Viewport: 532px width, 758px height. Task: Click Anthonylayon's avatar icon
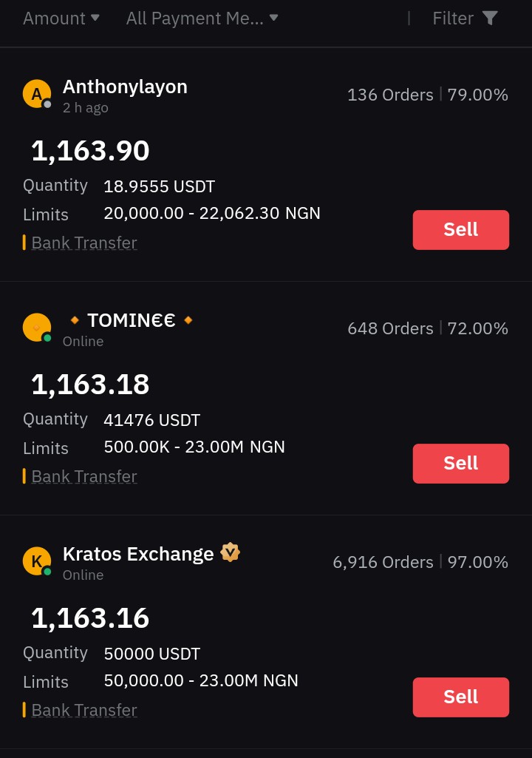37,94
